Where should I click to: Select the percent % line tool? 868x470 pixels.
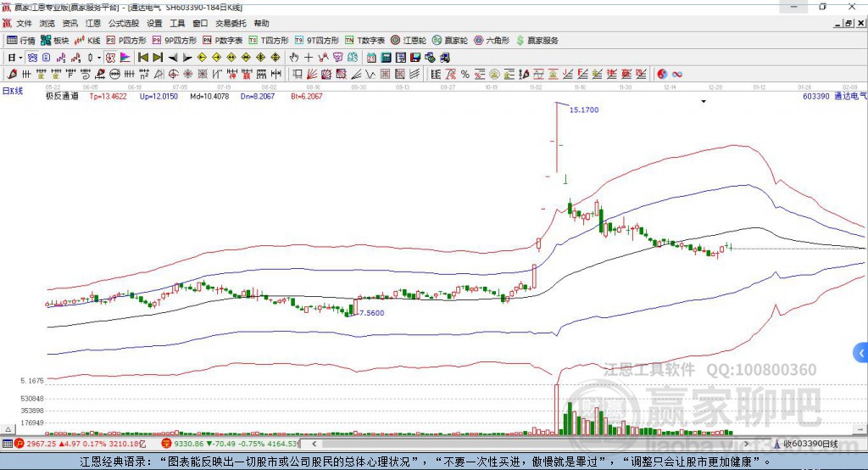(x=465, y=75)
